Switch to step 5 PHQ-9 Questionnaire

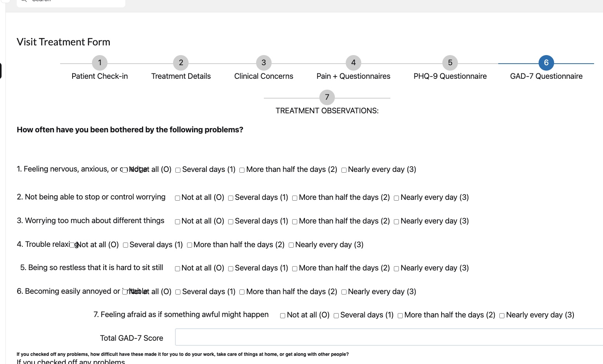[x=450, y=63]
